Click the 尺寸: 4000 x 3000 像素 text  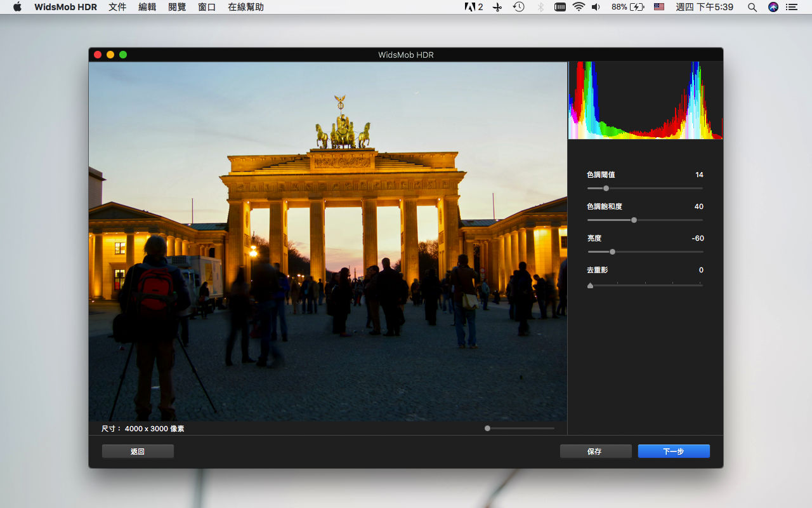click(x=143, y=429)
